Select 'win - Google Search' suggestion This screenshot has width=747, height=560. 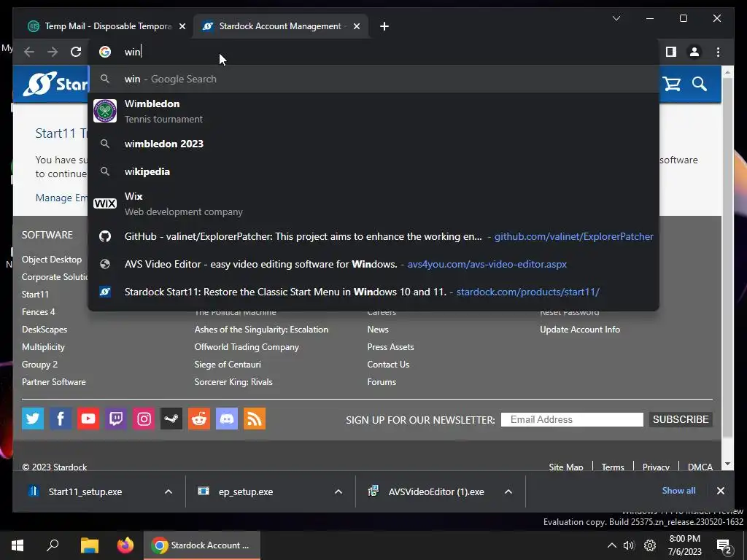(373, 79)
